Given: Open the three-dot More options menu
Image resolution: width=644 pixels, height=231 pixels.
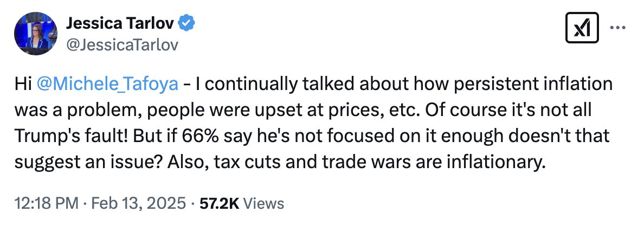Looking at the screenshot, I should click(x=619, y=27).
